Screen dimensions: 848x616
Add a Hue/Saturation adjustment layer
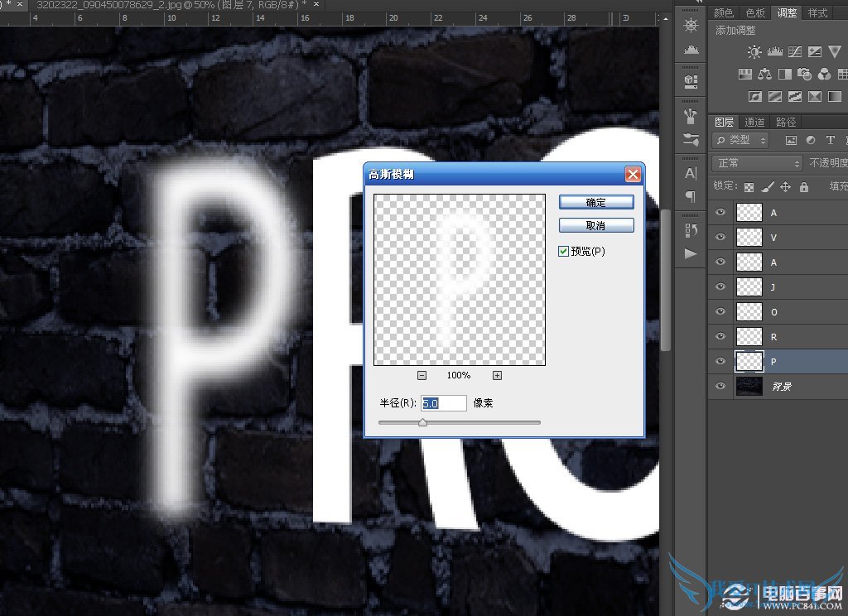pyautogui.click(x=745, y=74)
